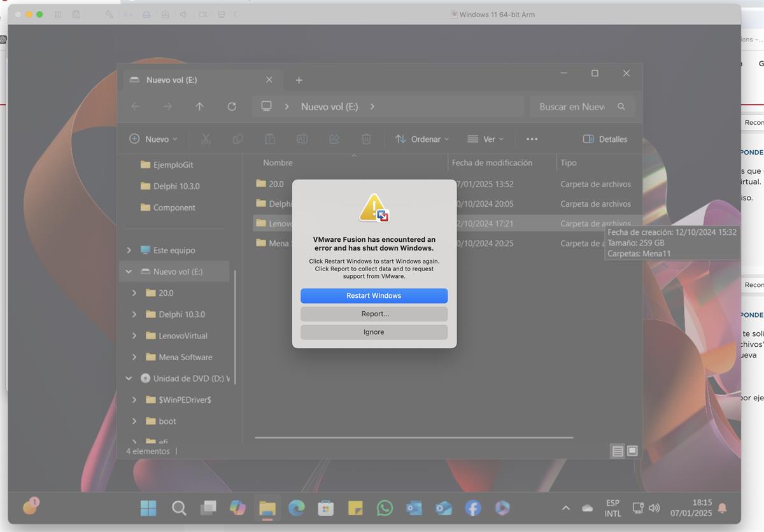Open the Nuevo dropdown menu
This screenshot has width=764, height=532.
click(x=153, y=139)
